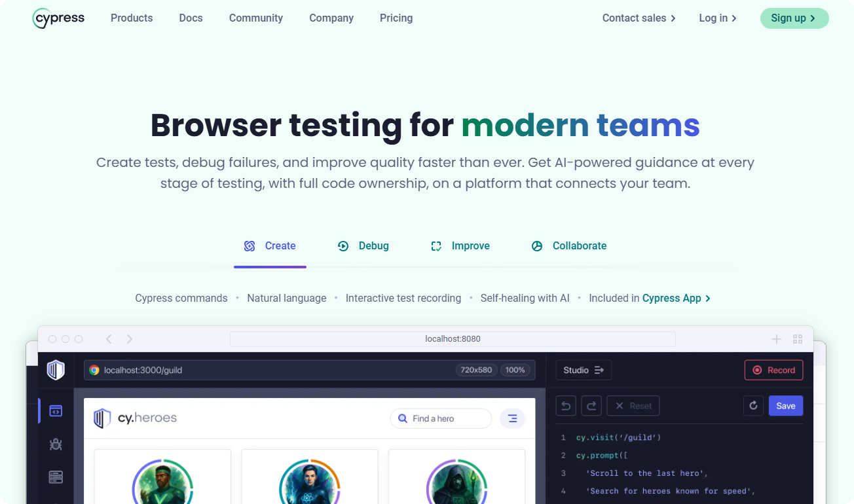Screen dimensions: 854x504
Task: Click the tab grid overview icon
Action: [x=798, y=339]
